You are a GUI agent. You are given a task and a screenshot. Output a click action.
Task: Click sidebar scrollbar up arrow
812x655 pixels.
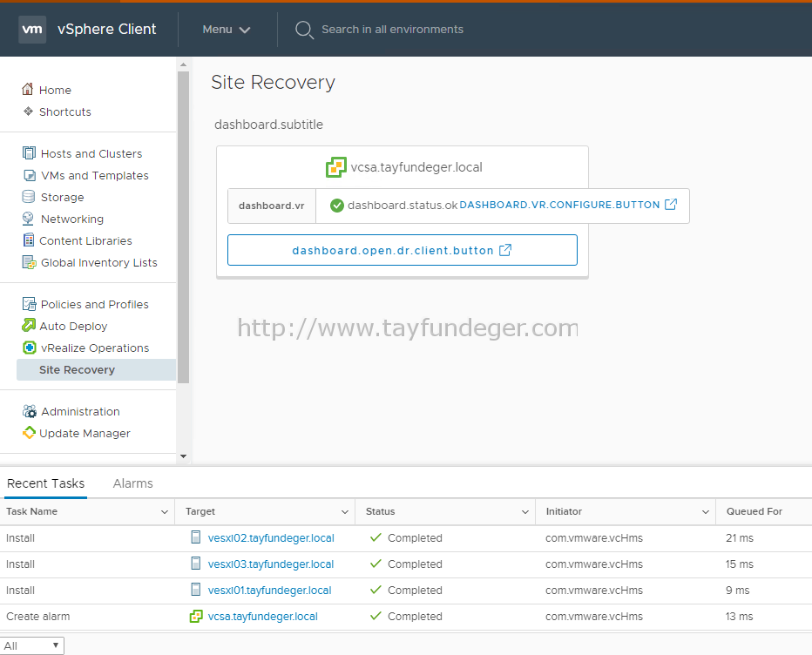click(183, 64)
